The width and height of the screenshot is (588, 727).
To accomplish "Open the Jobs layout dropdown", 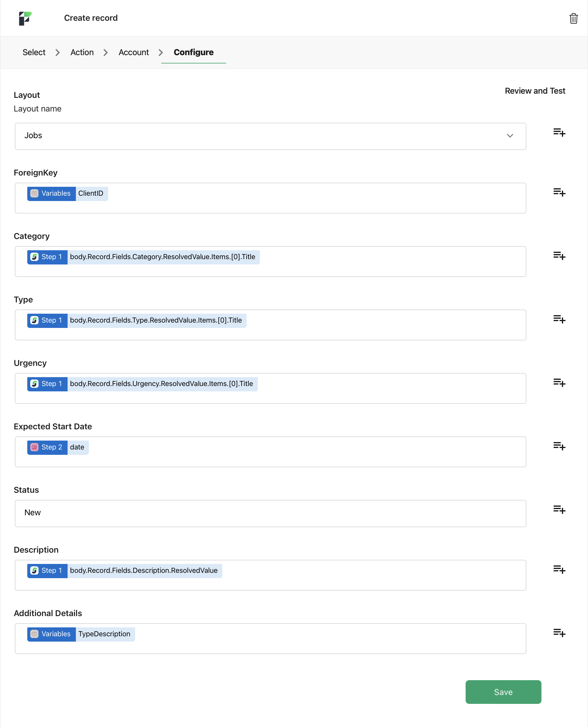I will [x=510, y=136].
